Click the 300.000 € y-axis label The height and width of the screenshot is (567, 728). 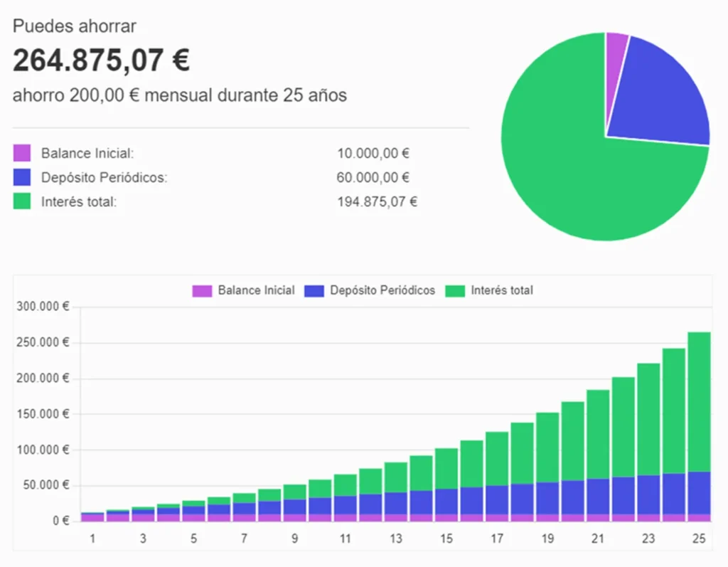pyautogui.click(x=41, y=307)
